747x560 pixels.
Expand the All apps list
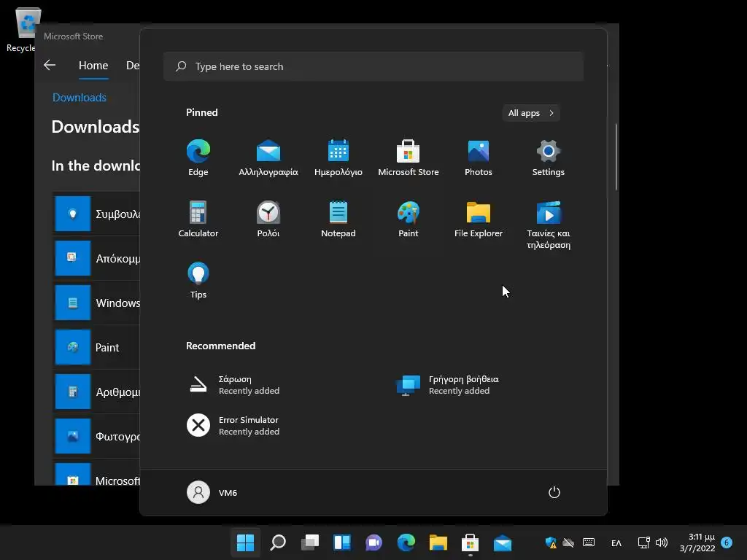(531, 113)
